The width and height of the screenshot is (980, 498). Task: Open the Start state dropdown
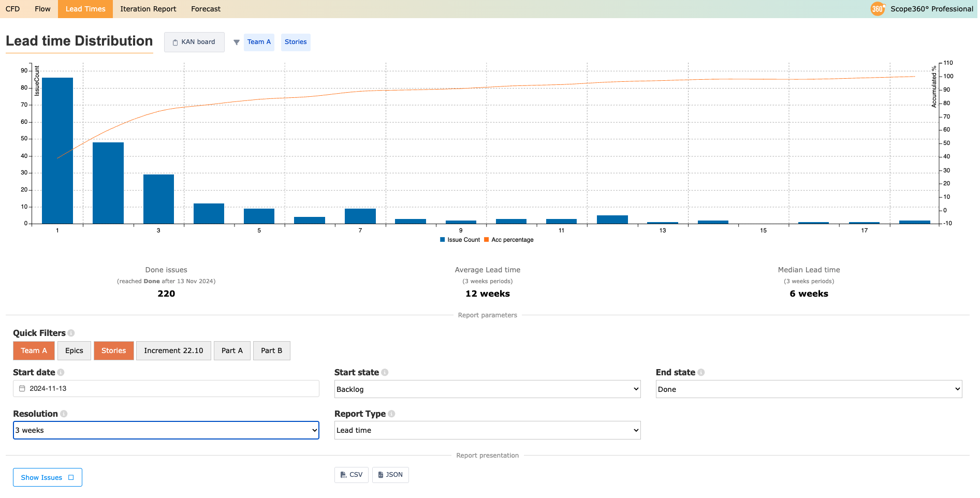click(x=487, y=389)
